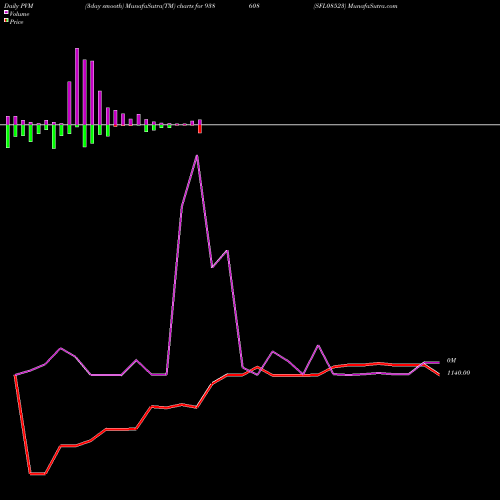Screen dimensions: 500x500
Task: Click the '(3day smooth) MunafaSutra(TM) charts for 938' text
Action: [150, 6]
